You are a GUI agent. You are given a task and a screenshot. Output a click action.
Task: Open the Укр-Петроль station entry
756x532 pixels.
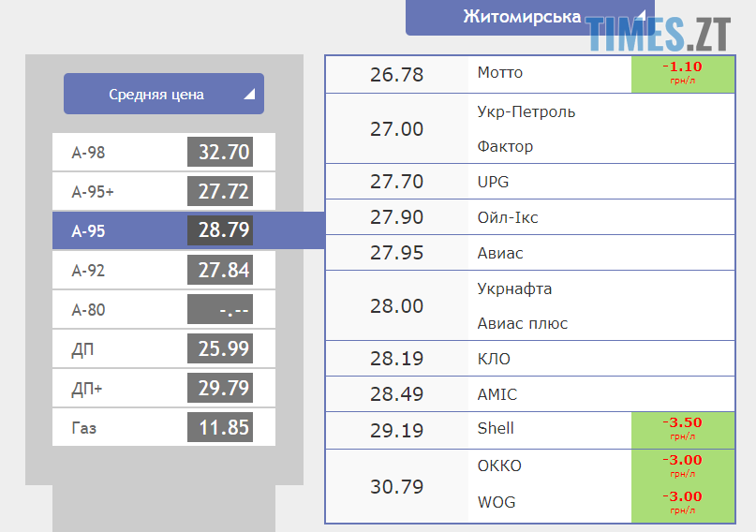coord(526,112)
